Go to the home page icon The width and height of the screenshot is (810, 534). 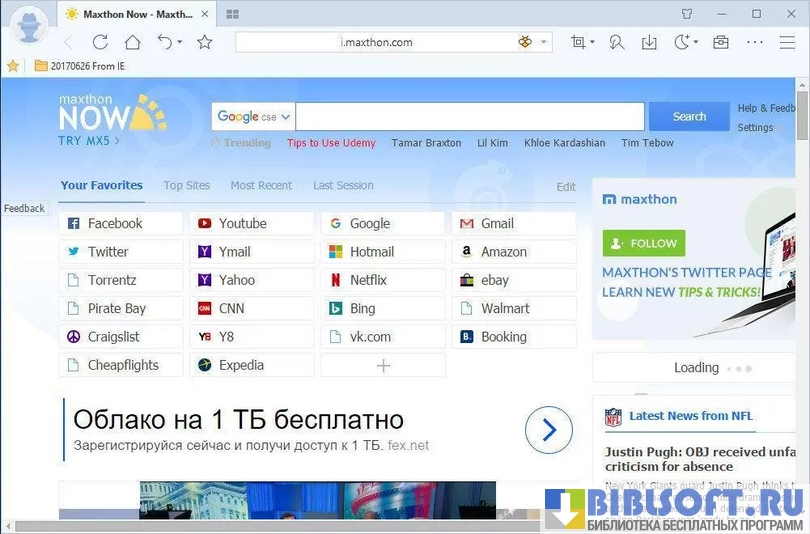click(x=132, y=42)
